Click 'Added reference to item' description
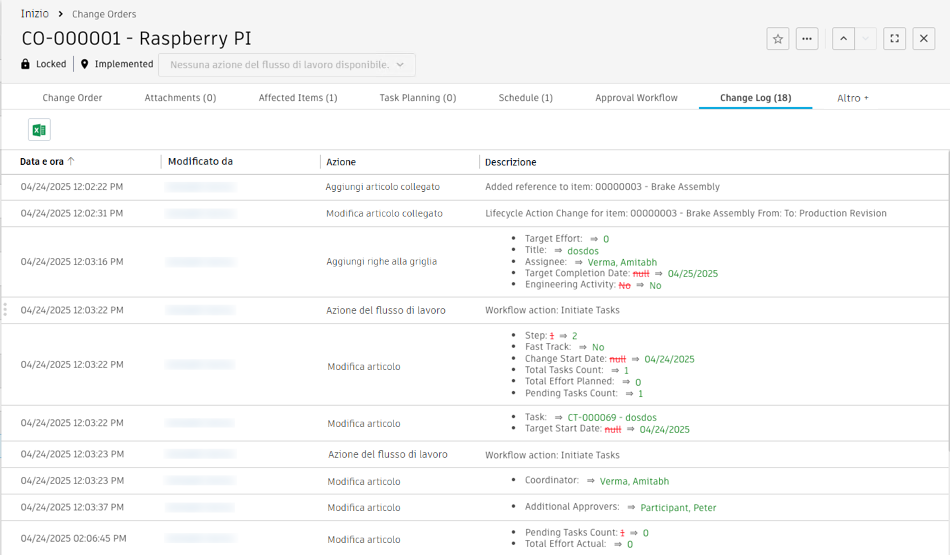The height and width of the screenshot is (555, 950). click(602, 187)
